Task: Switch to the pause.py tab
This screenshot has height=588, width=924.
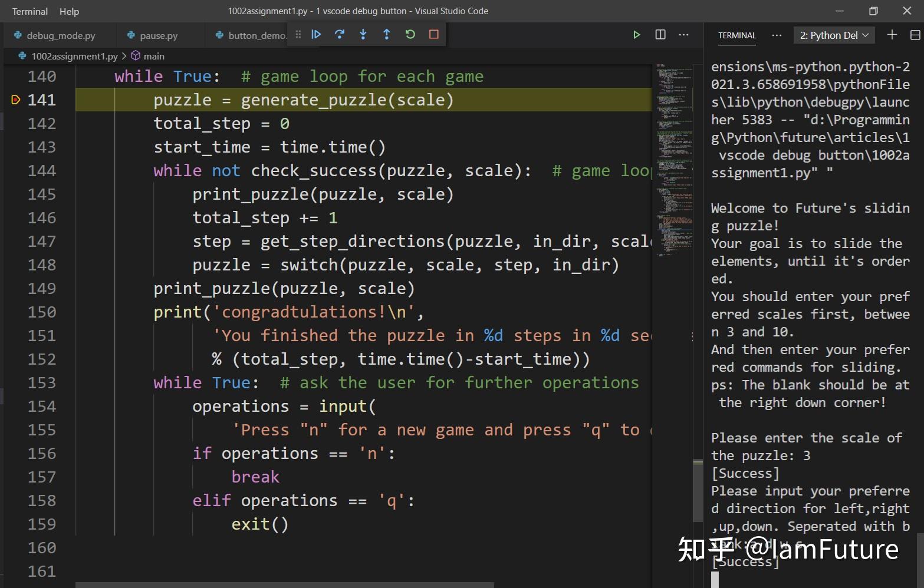Action: [157, 35]
